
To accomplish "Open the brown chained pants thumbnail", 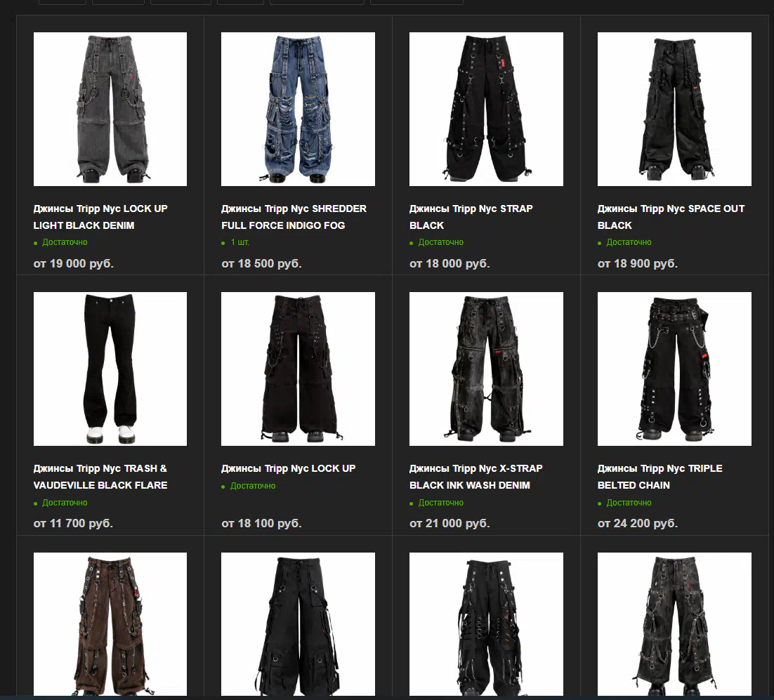I will click(x=110, y=624).
